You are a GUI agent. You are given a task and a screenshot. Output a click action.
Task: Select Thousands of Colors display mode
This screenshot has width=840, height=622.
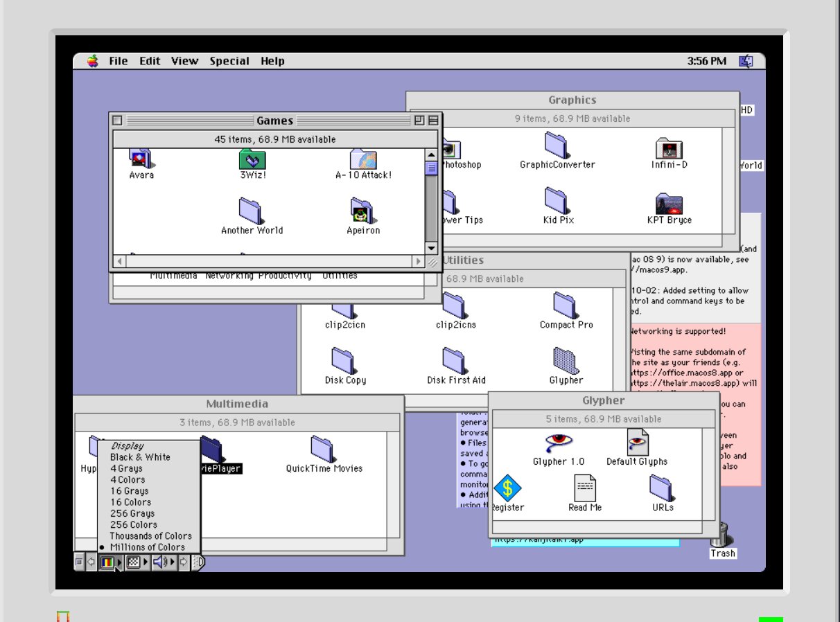click(x=150, y=535)
